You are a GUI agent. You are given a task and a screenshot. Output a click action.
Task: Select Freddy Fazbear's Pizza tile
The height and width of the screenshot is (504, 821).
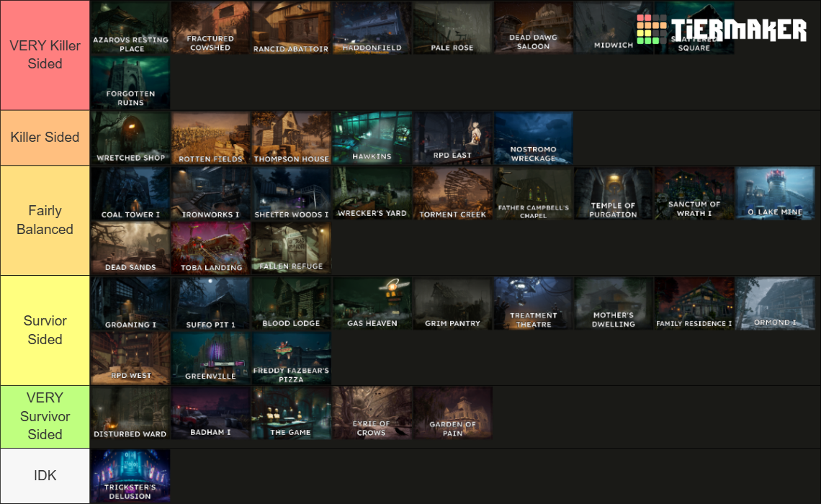(291, 359)
